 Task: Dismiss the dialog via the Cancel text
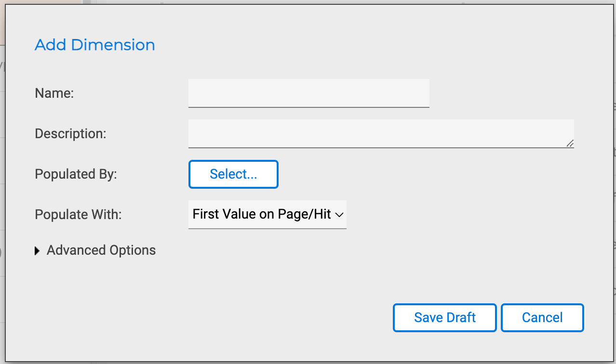pyautogui.click(x=542, y=318)
